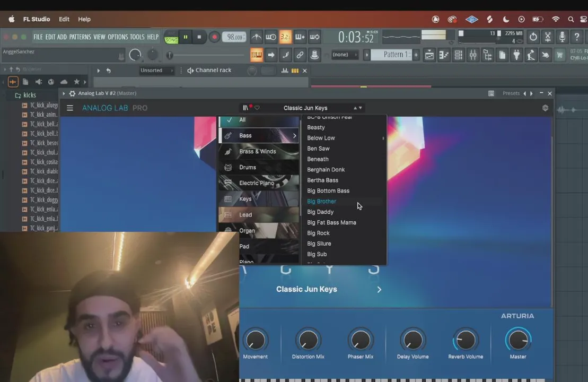This screenshot has width=588, height=382.
Task: Open the content shop cart icon
Action: pyautogui.click(x=560, y=55)
